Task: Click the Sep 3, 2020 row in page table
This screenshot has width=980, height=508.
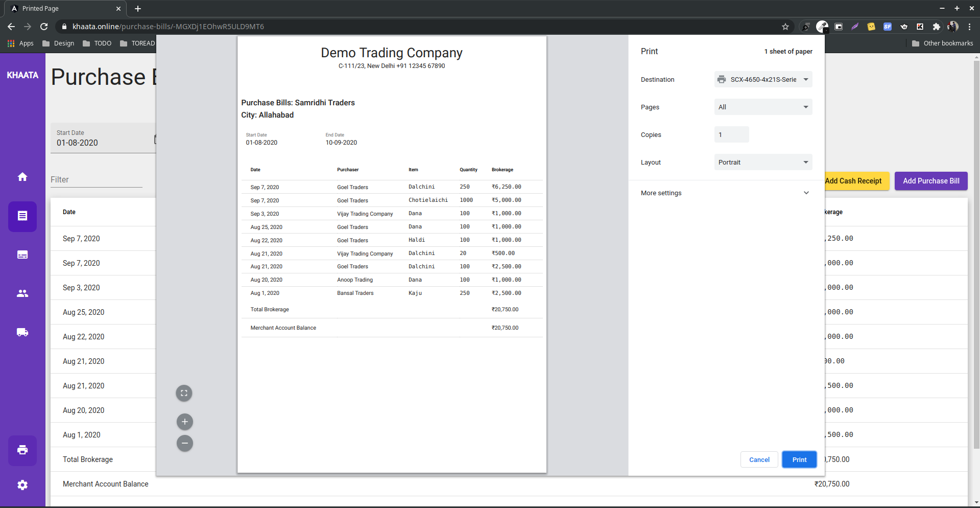Action: coord(81,288)
